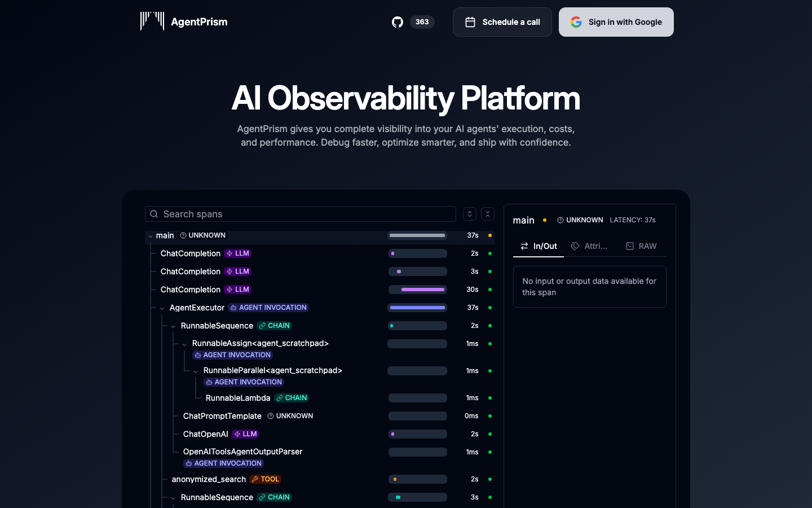Screen dimensions: 812x508
Task: Click the Schedule a call button
Action: click(x=502, y=22)
